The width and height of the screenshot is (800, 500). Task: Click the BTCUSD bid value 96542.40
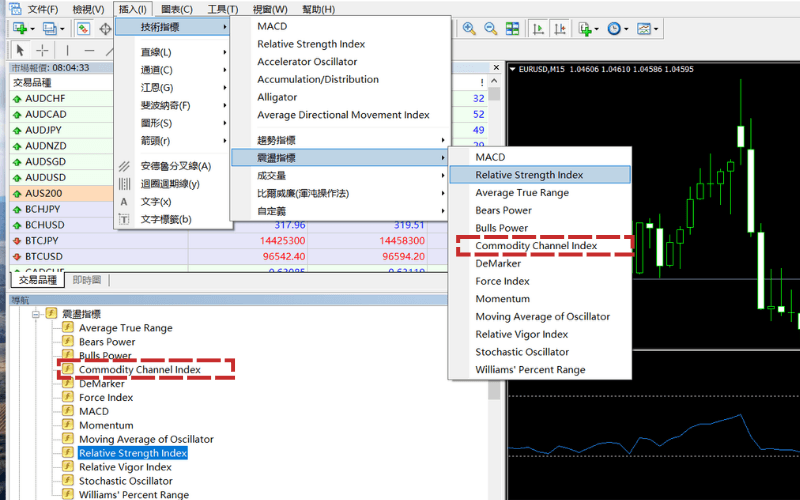point(284,257)
